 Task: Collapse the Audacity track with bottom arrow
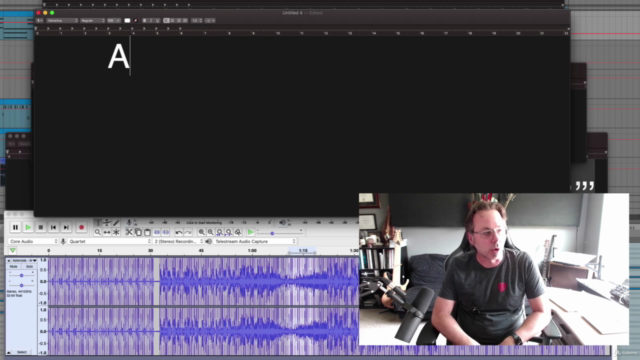point(9,352)
